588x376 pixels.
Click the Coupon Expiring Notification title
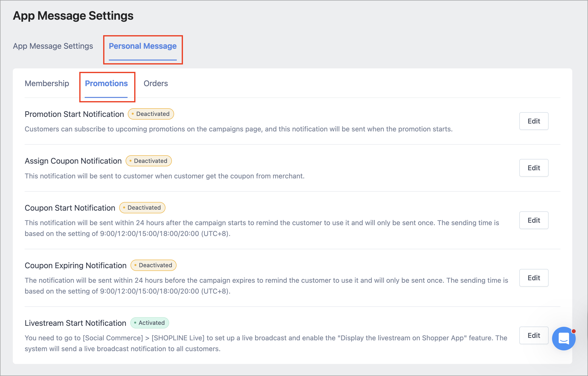click(76, 266)
